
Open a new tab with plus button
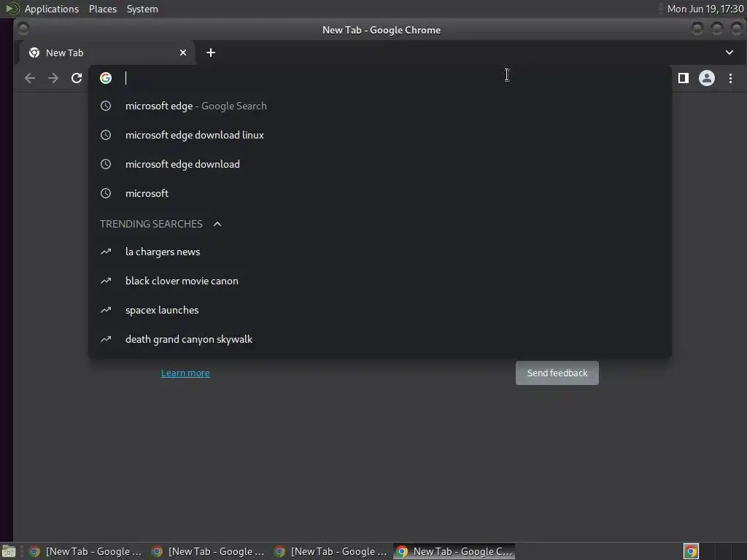click(x=211, y=52)
